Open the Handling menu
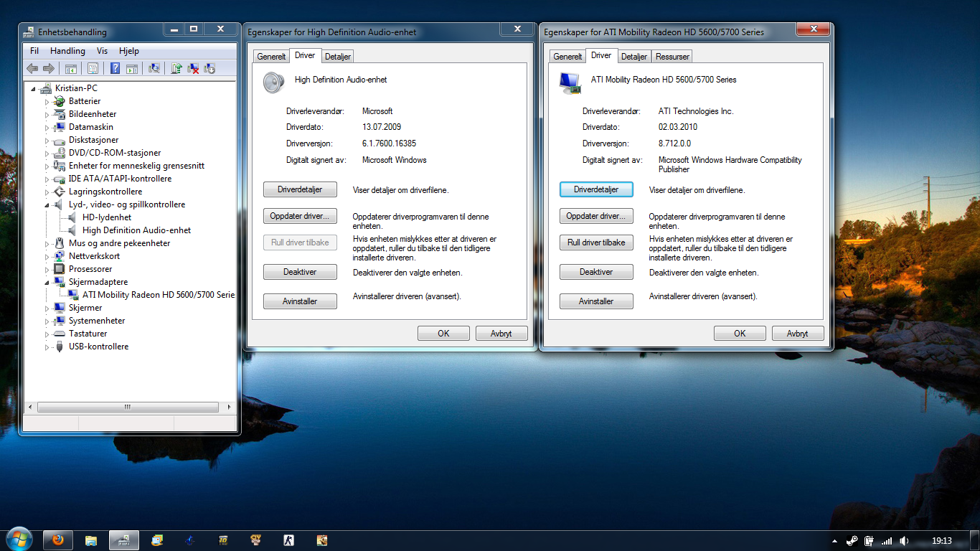This screenshot has height=551, width=980. coord(67,51)
